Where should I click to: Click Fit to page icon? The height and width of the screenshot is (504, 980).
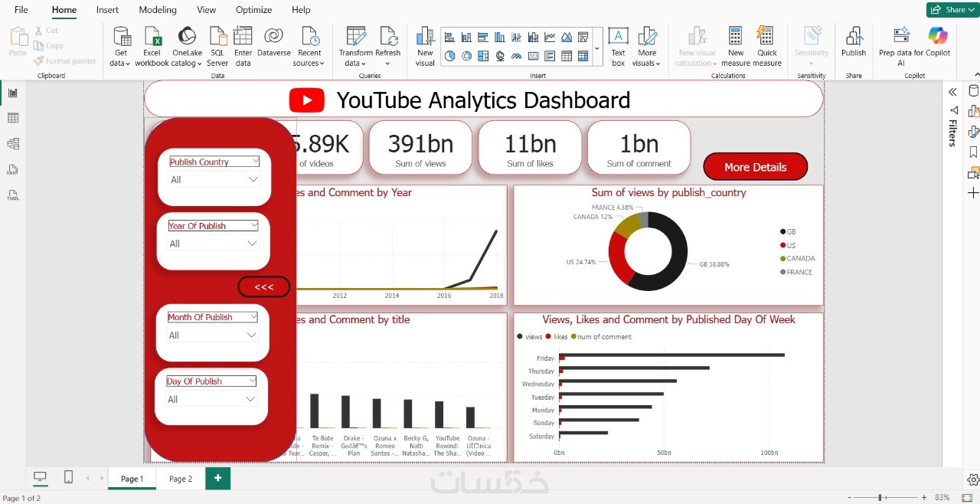(967, 498)
